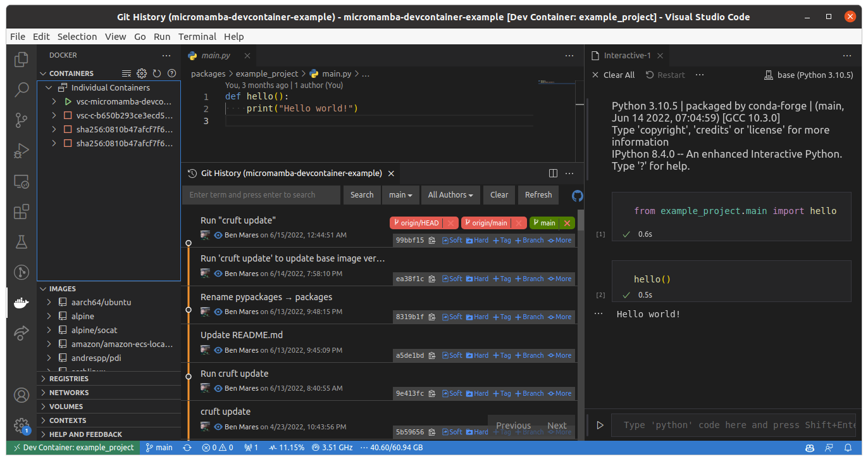Open the Docker panel more actions menu
Viewport: 868px width, 461px height.
[166, 56]
